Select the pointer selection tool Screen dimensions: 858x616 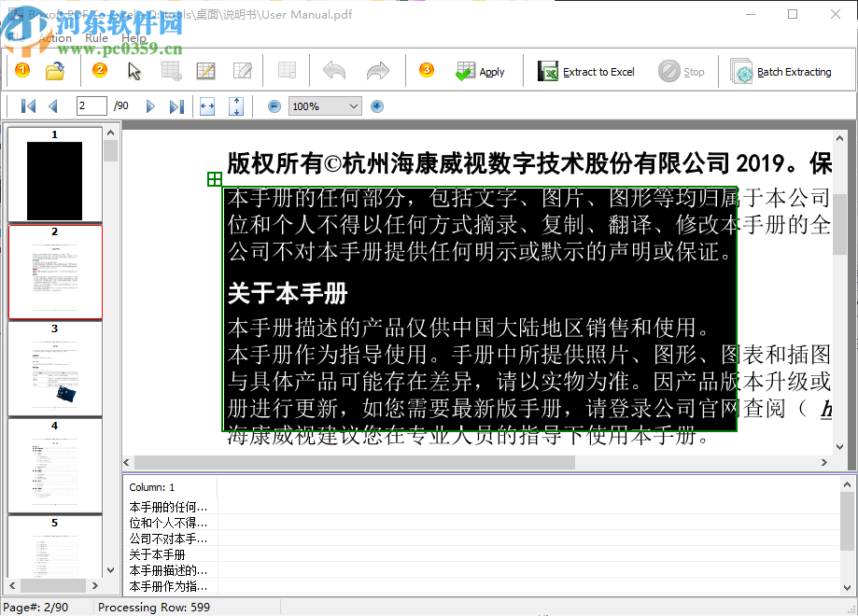(134, 70)
